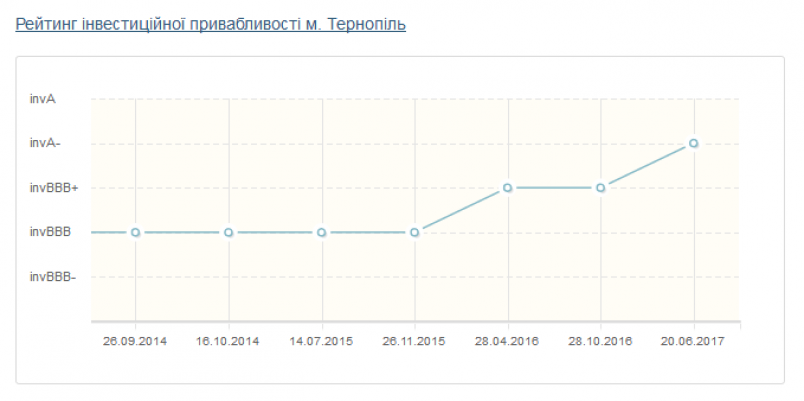Click the 26.09.2014 date label
804x401 pixels.
tap(135, 342)
